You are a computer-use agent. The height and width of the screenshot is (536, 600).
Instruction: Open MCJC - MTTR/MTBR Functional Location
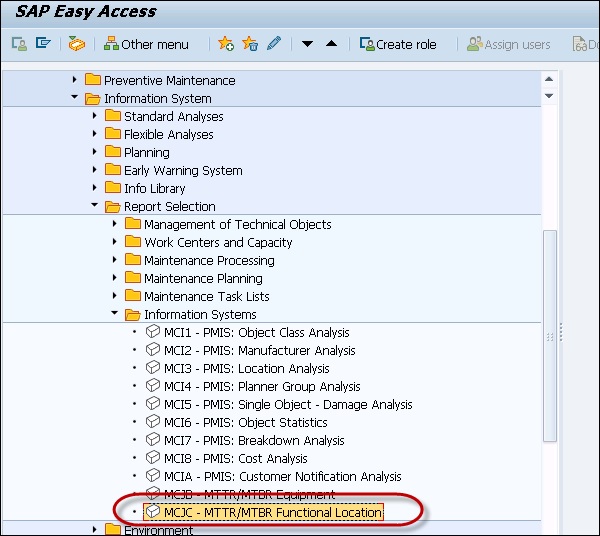pyautogui.click(x=263, y=513)
